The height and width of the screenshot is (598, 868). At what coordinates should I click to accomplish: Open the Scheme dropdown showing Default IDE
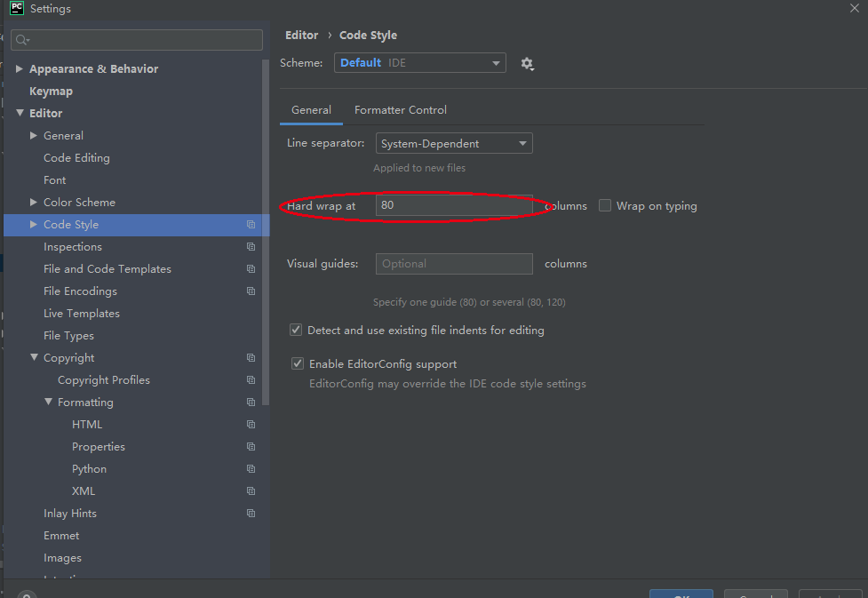coord(419,63)
